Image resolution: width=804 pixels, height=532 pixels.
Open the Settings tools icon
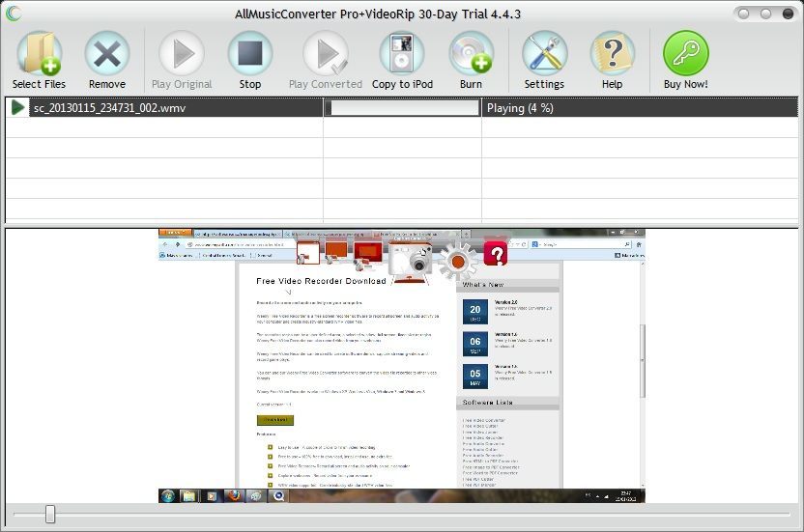click(x=545, y=60)
